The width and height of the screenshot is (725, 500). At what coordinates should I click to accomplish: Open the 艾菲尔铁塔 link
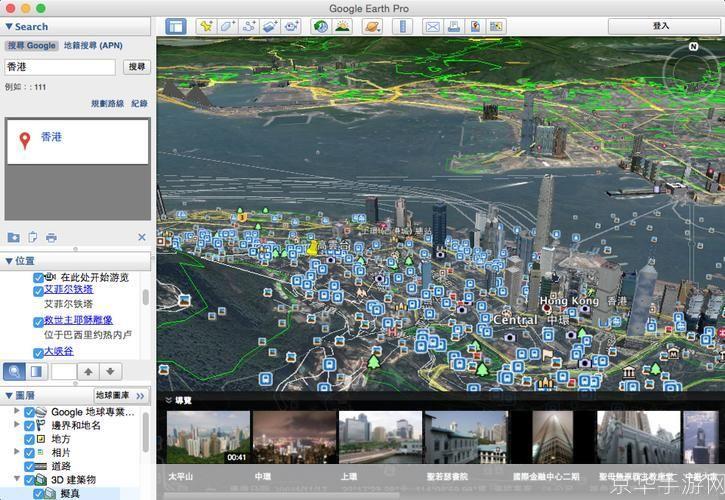pyautogui.click(x=68, y=290)
